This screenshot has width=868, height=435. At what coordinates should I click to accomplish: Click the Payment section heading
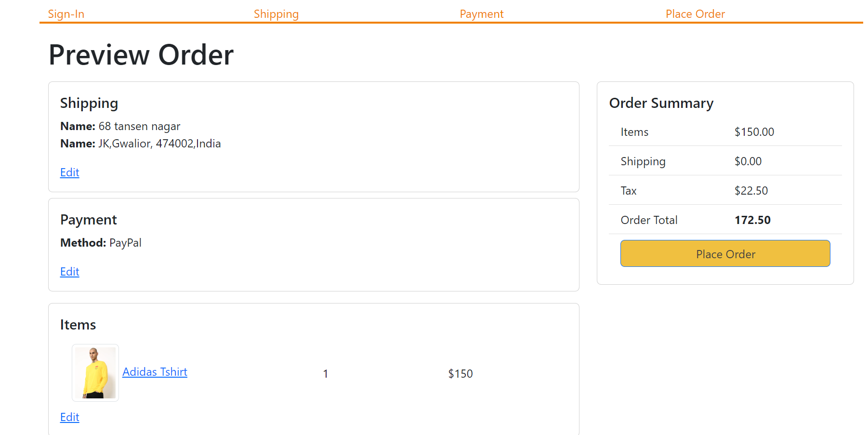click(88, 219)
